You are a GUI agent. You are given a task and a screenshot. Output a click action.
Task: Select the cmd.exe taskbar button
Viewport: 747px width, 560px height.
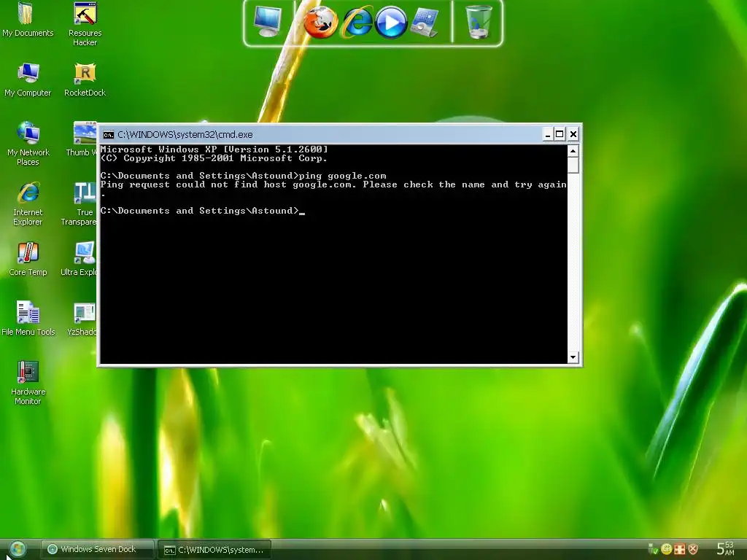point(214,550)
